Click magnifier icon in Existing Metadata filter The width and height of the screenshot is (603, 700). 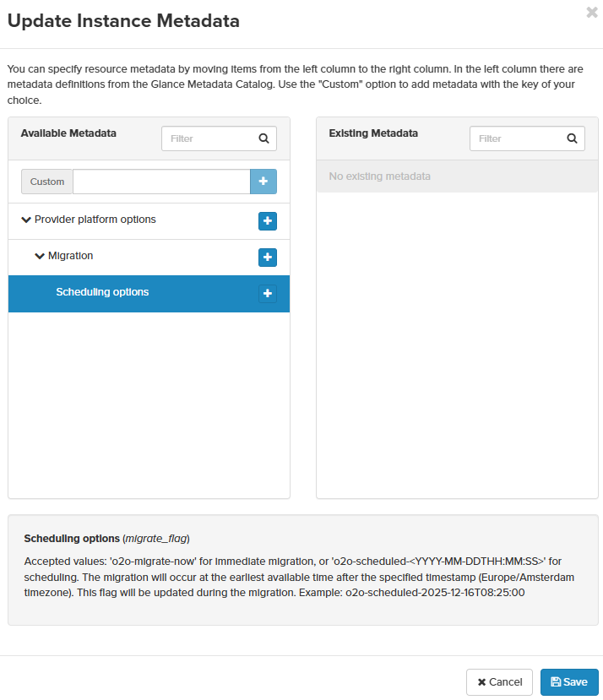572,138
